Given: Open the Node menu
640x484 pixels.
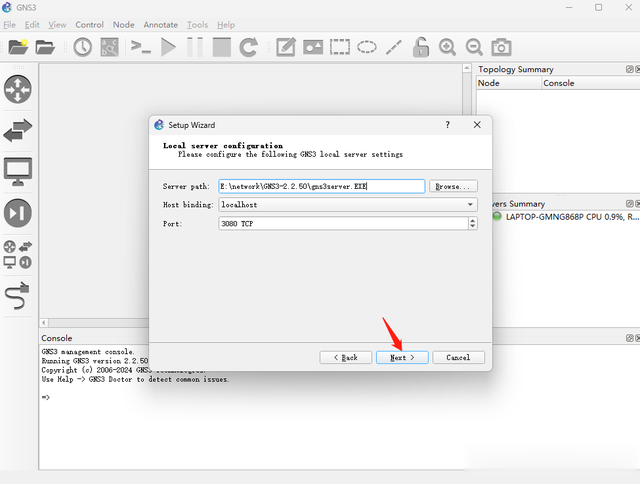Looking at the screenshot, I should [x=124, y=25].
